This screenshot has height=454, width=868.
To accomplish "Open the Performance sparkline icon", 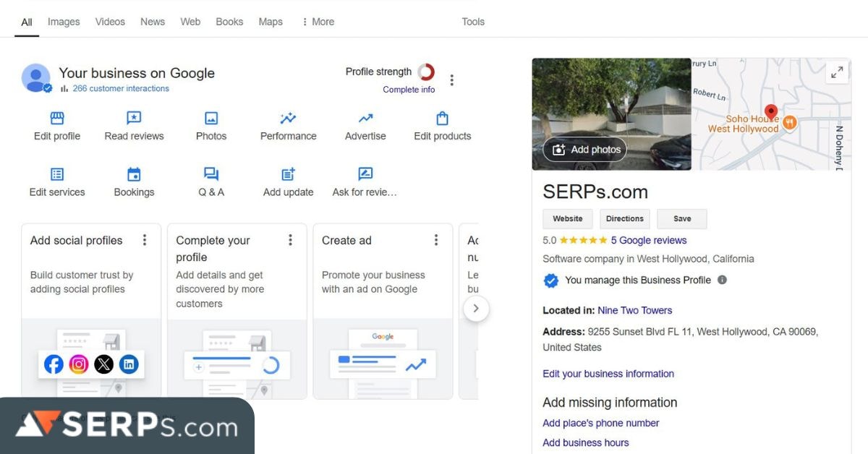I will tap(289, 119).
